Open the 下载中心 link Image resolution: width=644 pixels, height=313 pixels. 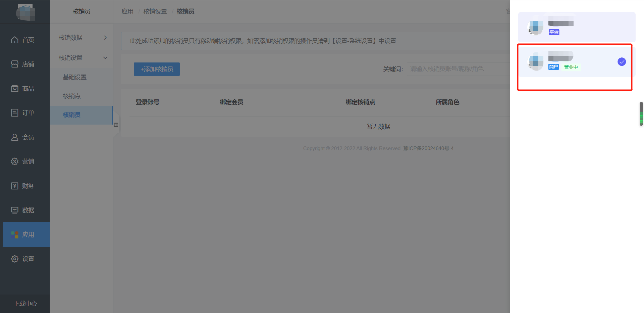(x=25, y=304)
